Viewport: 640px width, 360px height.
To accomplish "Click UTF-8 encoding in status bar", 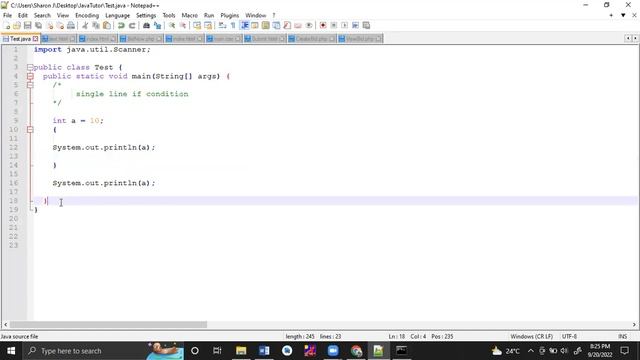I will point(569,336).
